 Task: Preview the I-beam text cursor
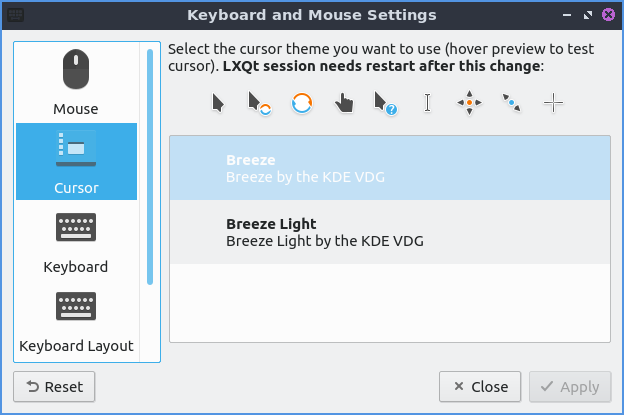(x=427, y=103)
